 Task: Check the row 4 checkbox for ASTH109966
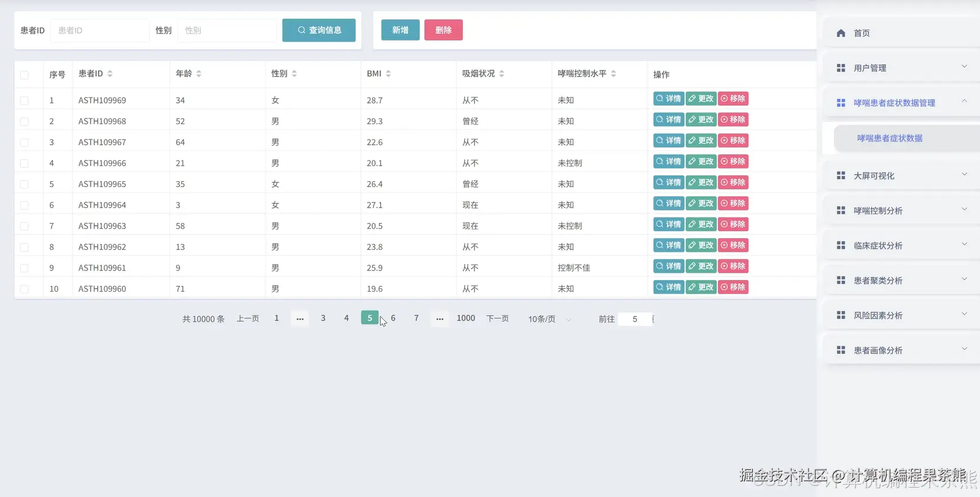pos(24,164)
